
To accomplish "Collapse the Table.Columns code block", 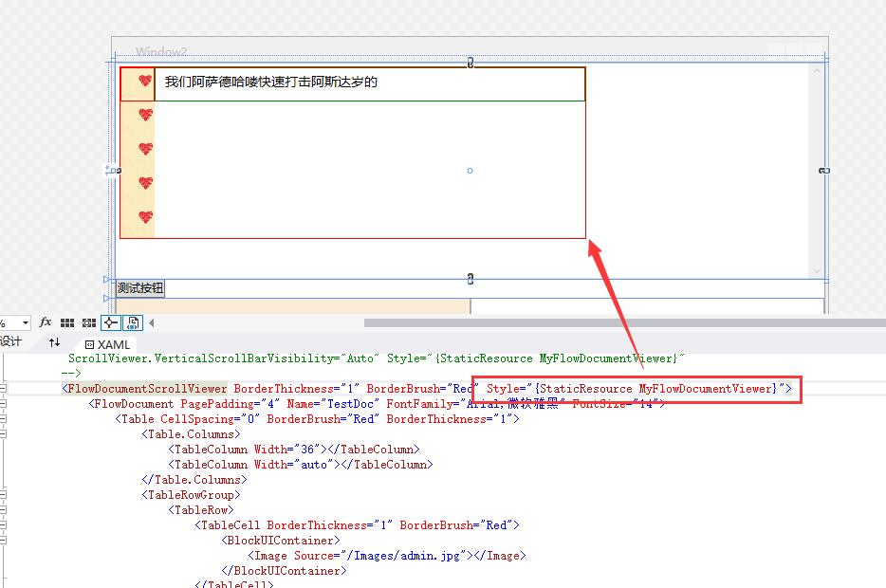I will 3,434.
